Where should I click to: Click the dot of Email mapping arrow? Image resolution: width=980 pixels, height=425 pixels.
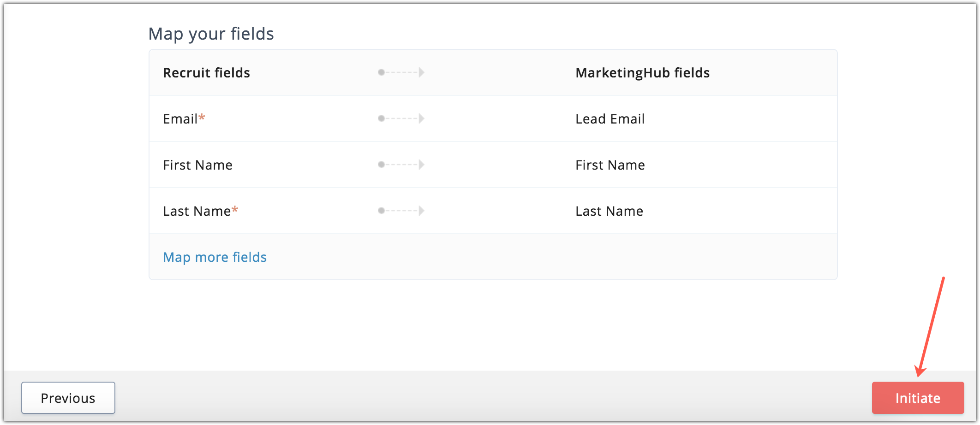[x=382, y=118]
